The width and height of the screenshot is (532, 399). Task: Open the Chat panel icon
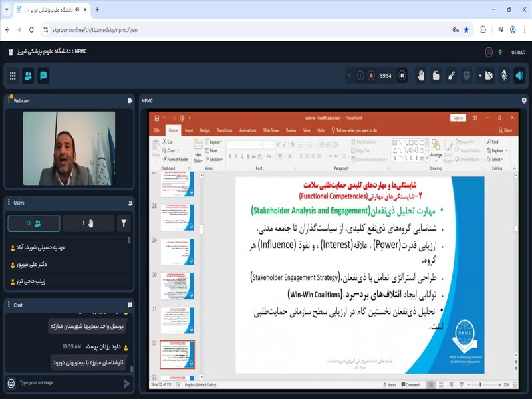pyautogui.click(x=42, y=75)
